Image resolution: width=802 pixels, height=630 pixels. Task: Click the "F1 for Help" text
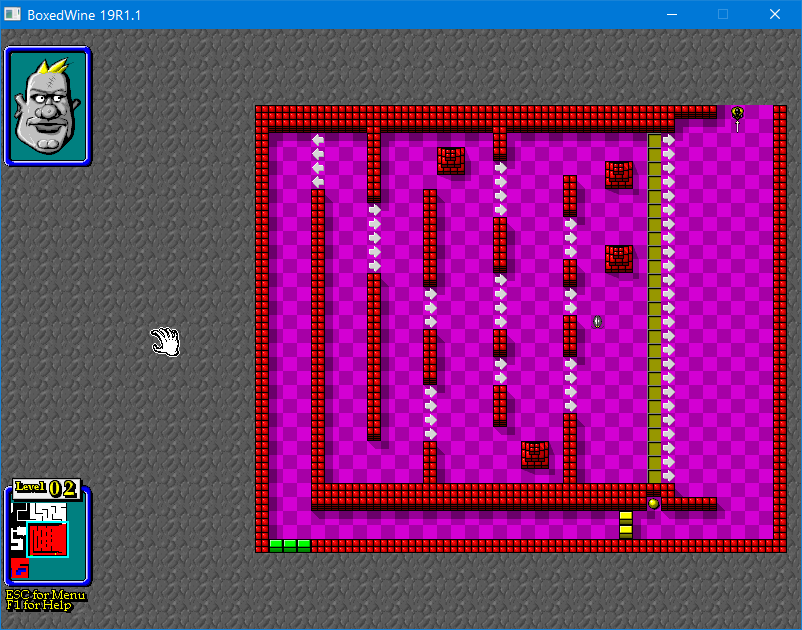coord(39,605)
